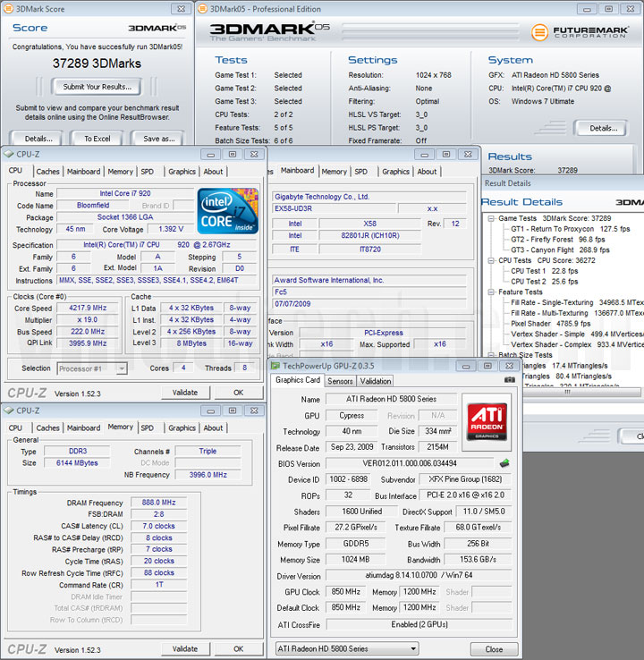
Task: Click the To Excel button
Action: 97,139
